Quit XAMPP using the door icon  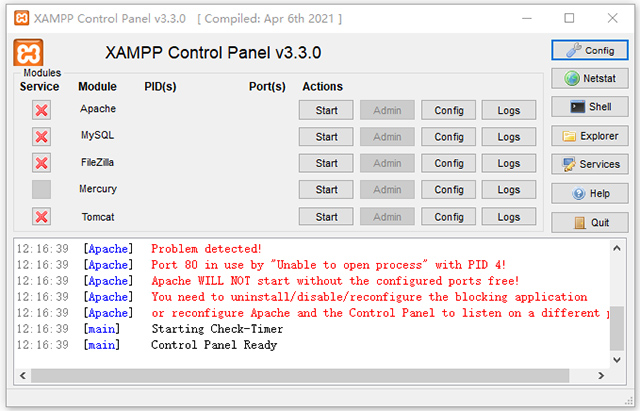(x=590, y=222)
